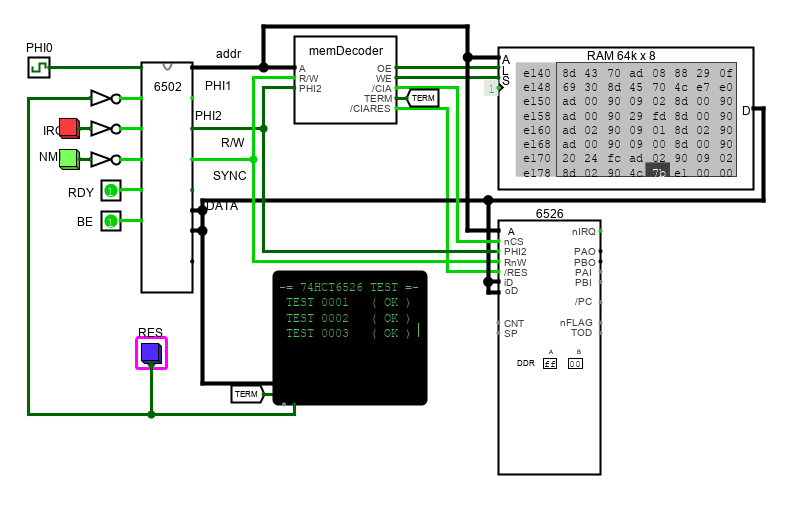Viewport: 789px width, 518px height.
Task: Click the DDR B register display
Action: [575, 364]
